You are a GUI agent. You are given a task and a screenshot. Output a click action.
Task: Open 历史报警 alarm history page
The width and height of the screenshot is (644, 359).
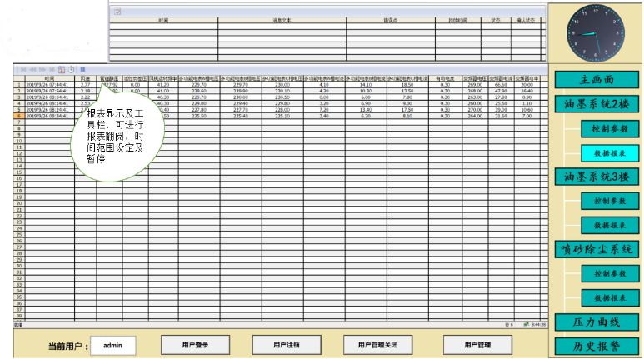(597, 346)
